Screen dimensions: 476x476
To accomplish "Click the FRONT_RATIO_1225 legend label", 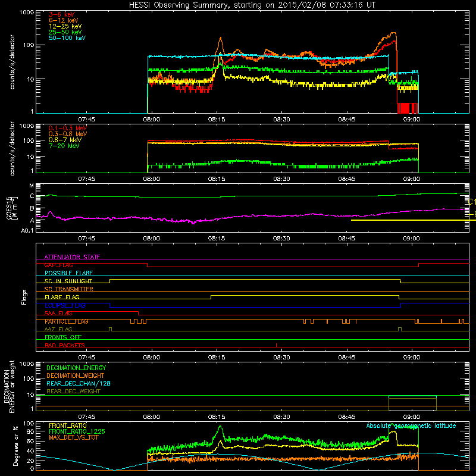I will pos(77,431).
